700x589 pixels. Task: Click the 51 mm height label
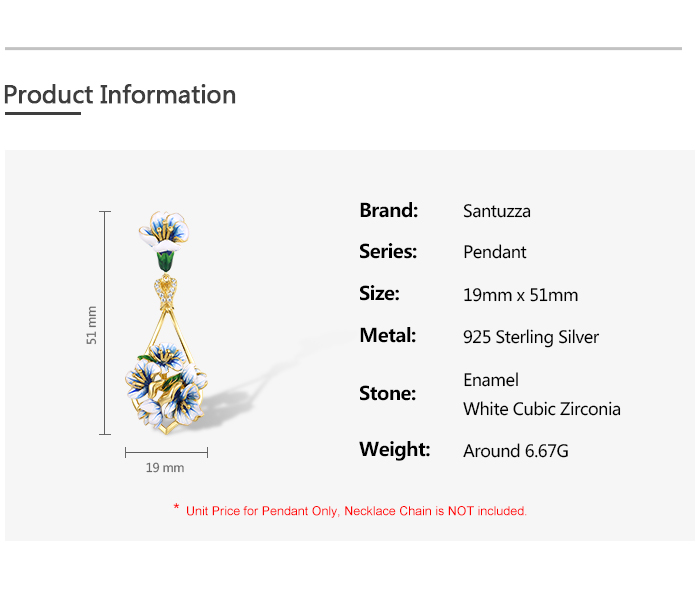92,325
